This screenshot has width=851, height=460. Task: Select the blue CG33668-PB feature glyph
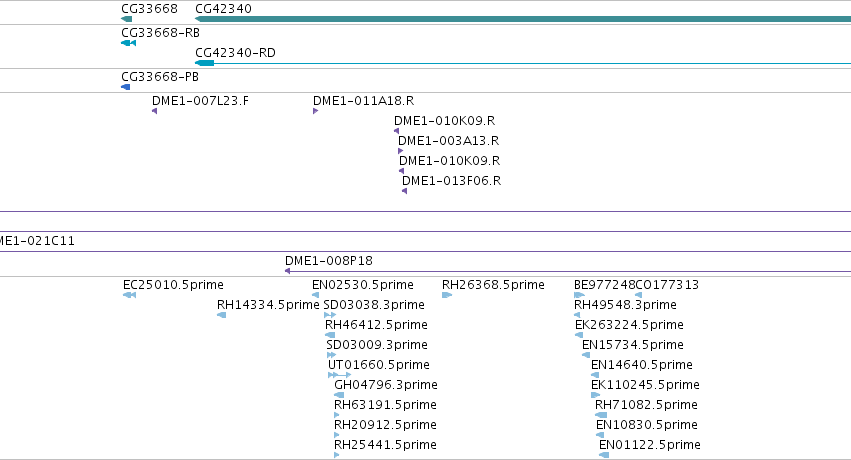coord(125,87)
